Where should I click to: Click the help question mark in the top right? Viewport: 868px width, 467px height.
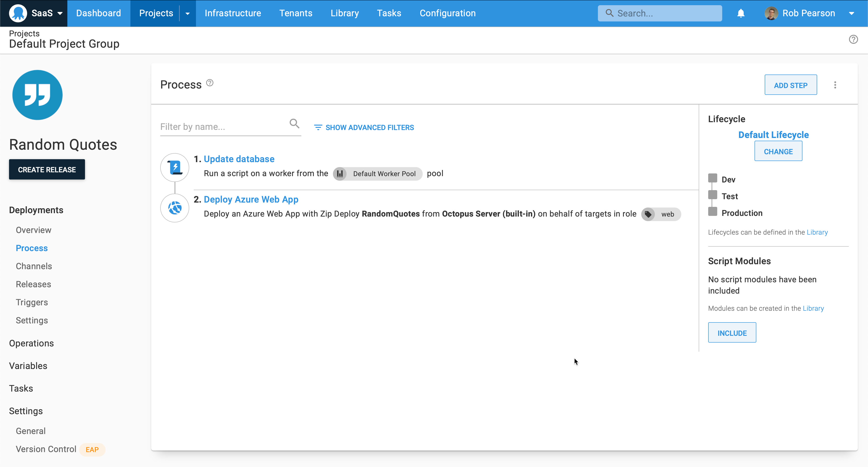click(854, 39)
